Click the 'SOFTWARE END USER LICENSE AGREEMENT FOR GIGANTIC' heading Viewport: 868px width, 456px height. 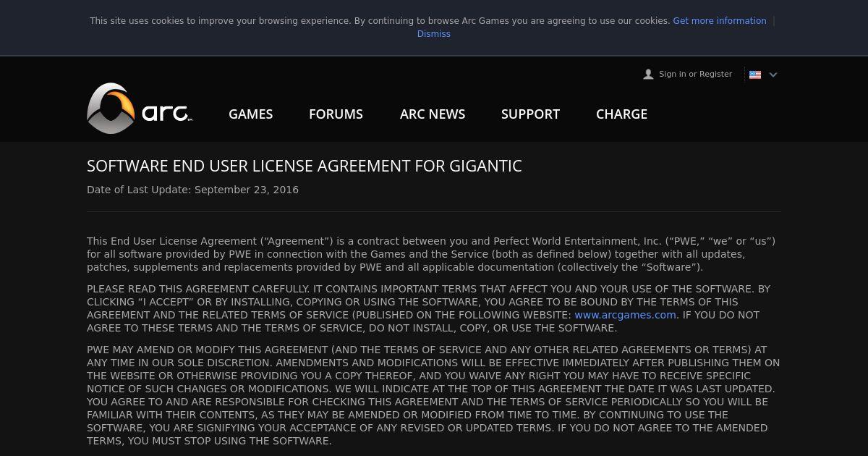click(305, 166)
